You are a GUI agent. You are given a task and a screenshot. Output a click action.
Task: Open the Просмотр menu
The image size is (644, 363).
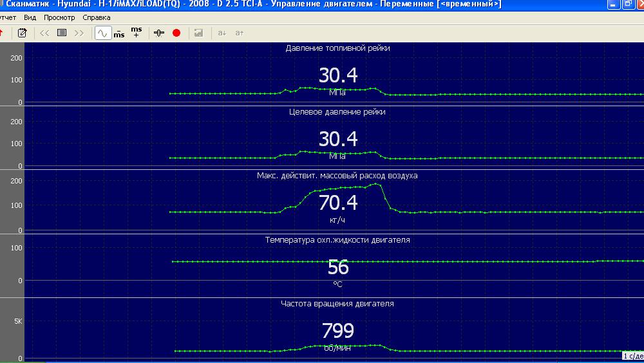coord(59,17)
